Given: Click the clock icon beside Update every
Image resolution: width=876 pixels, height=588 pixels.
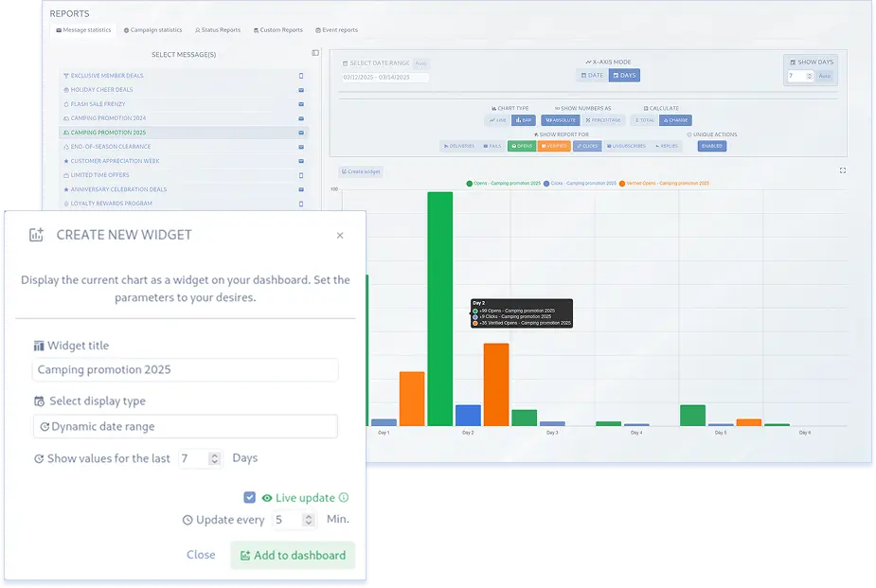Looking at the screenshot, I should pos(188,521).
